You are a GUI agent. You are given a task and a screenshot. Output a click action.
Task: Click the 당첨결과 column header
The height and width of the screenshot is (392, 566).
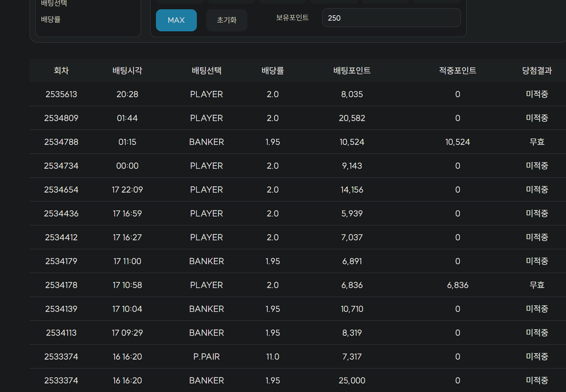tap(537, 70)
